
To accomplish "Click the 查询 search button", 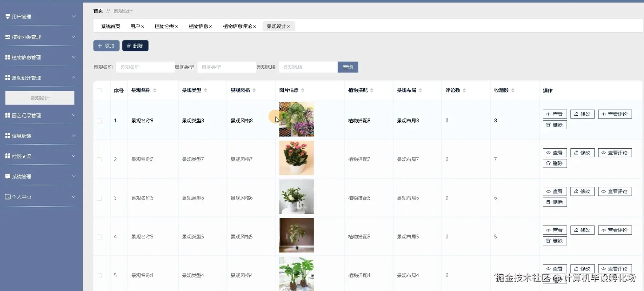I will (348, 67).
